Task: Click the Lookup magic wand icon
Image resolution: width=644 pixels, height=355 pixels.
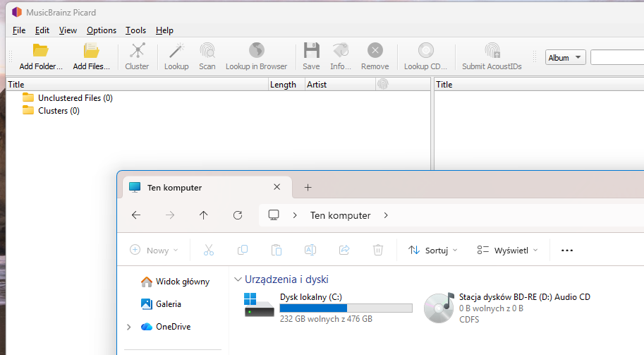Action: (x=176, y=51)
